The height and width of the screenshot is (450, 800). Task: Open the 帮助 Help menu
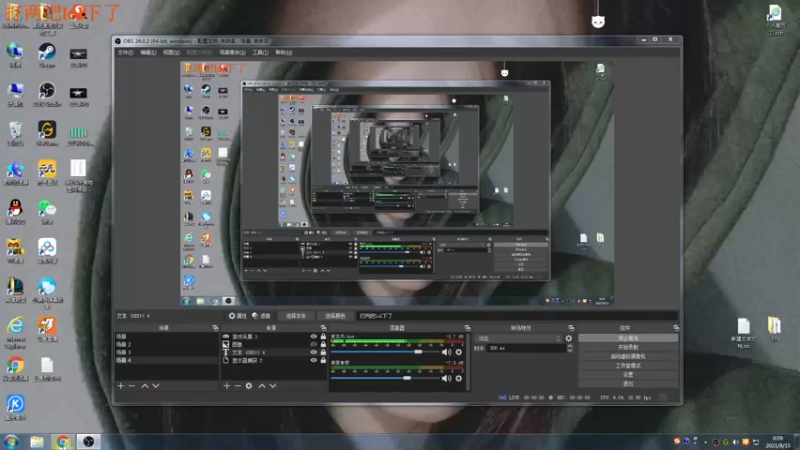(284, 53)
